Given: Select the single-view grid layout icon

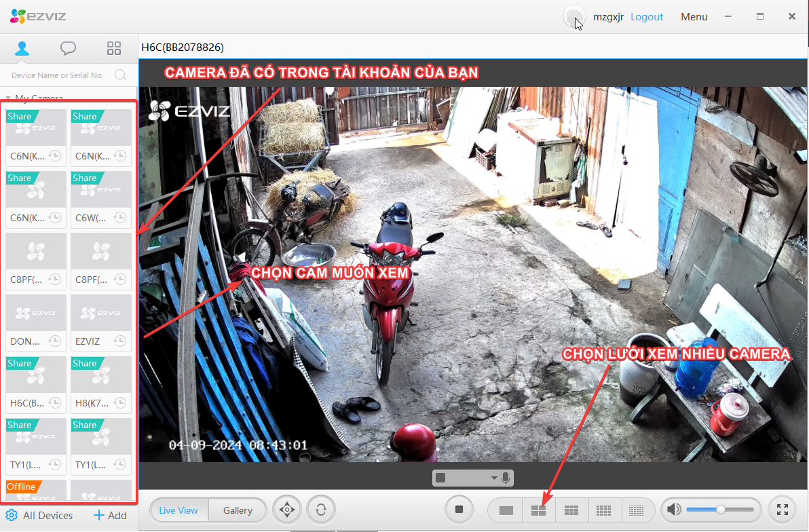Looking at the screenshot, I should (x=505, y=510).
